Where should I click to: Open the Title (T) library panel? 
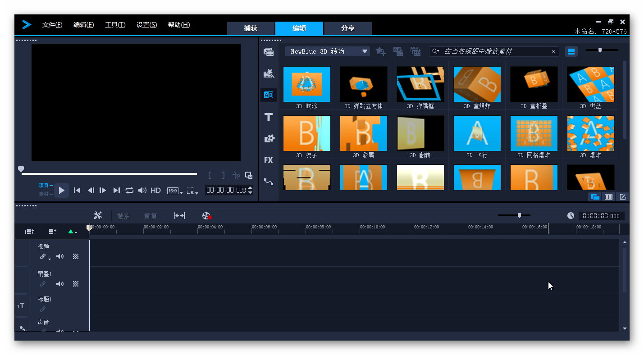pos(269,117)
